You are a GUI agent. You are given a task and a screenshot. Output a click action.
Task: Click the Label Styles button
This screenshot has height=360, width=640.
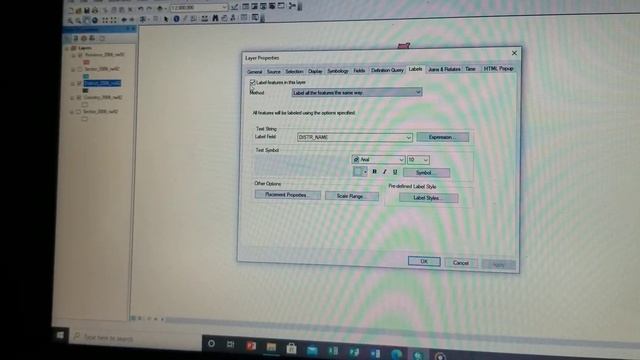[x=428, y=198]
